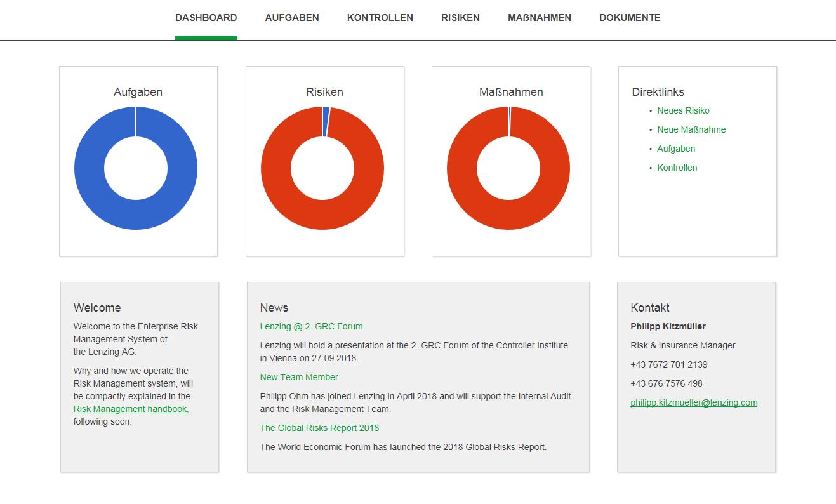Click the Dashboard tab

click(x=206, y=18)
